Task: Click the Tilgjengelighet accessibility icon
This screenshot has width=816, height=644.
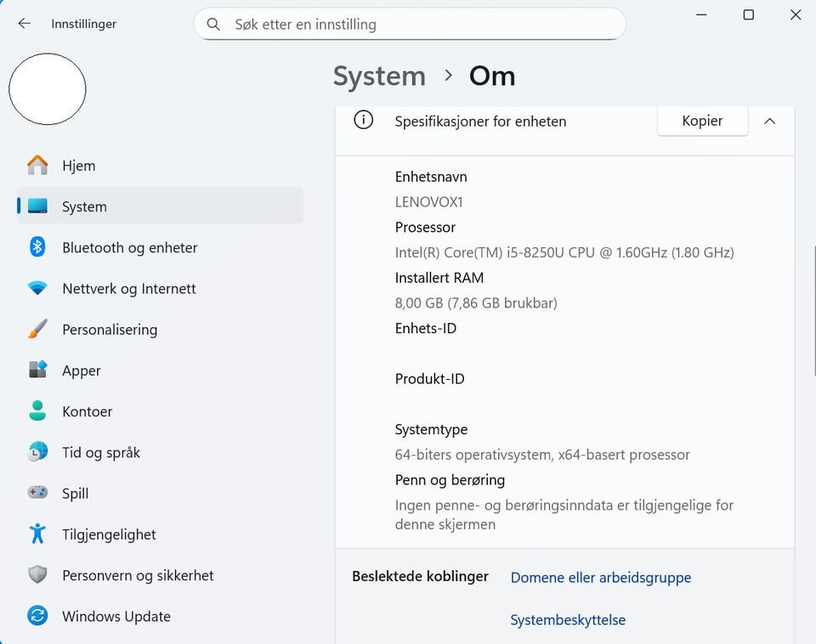Action: point(37,534)
